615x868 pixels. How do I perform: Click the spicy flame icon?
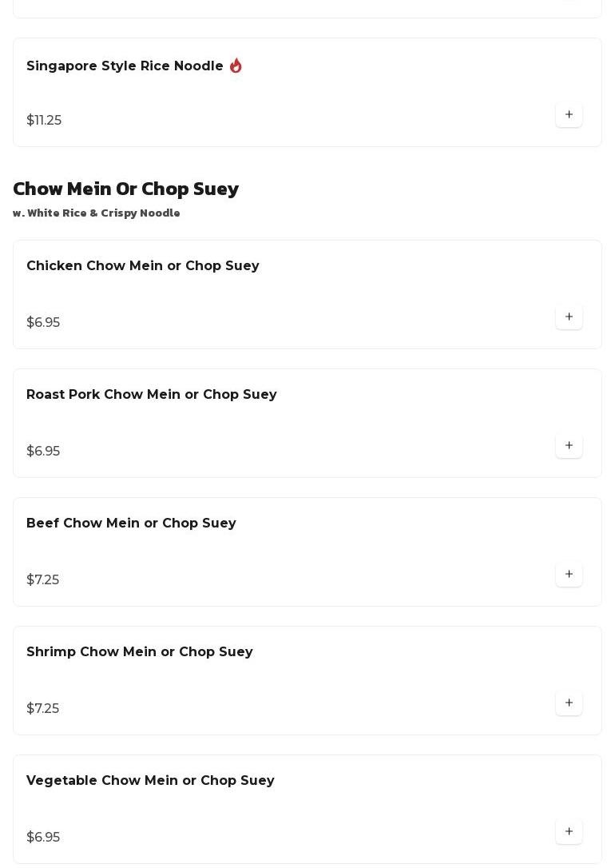pyautogui.click(x=236, y=66)
